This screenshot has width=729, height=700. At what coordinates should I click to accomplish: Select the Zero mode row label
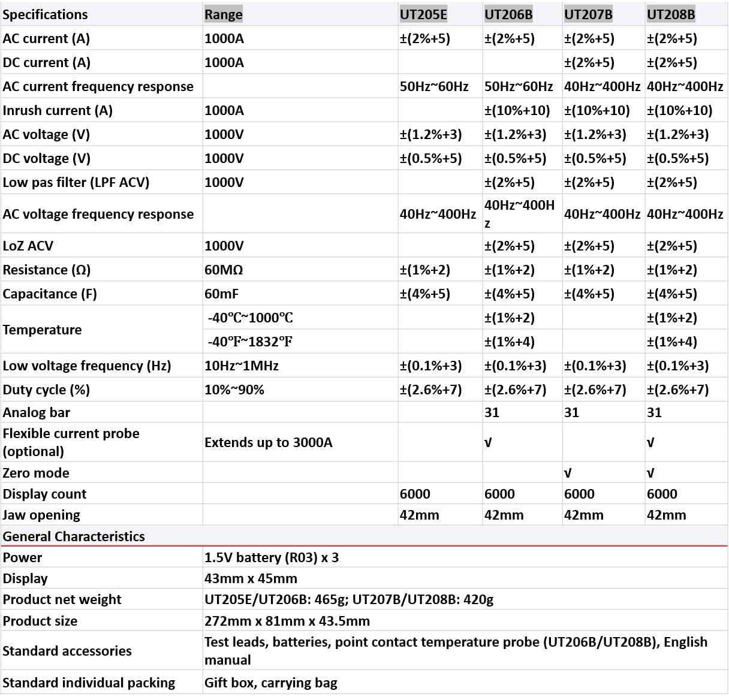coord(36,473)
